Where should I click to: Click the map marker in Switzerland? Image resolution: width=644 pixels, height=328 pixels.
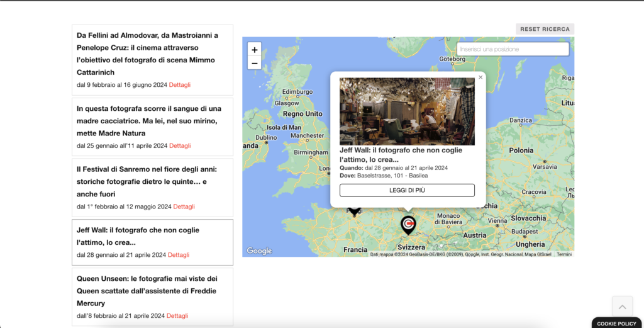coord(408,224)
